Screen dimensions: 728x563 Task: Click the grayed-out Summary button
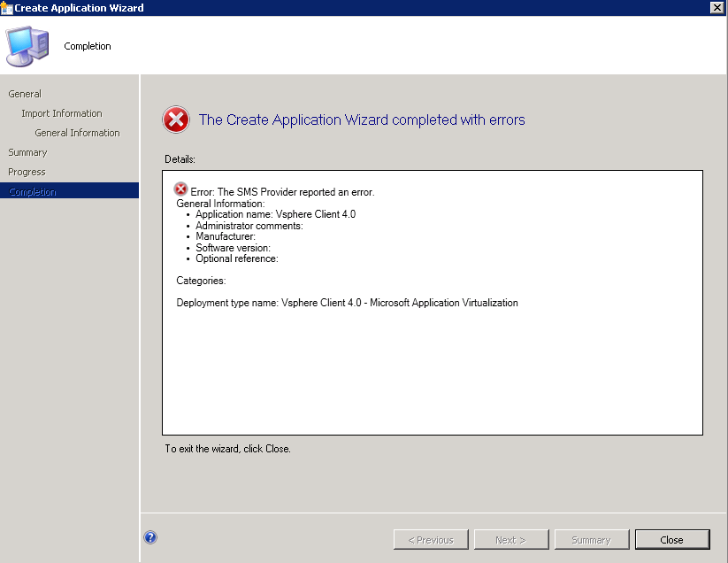(590, 540)
